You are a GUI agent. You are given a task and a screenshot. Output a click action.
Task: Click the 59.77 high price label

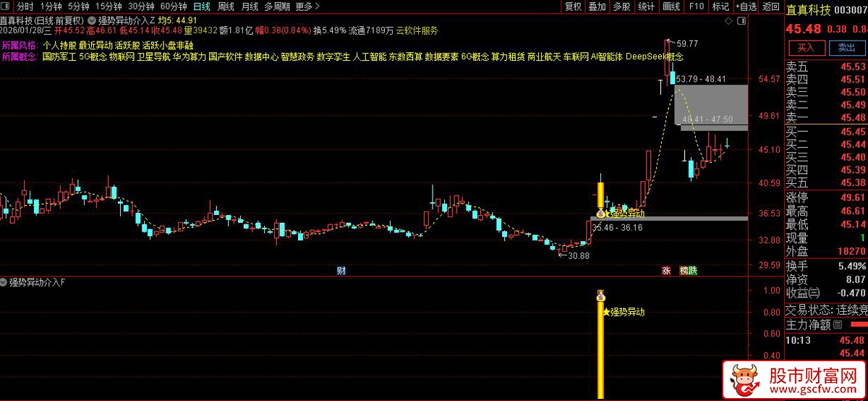(x=687, y=44)
